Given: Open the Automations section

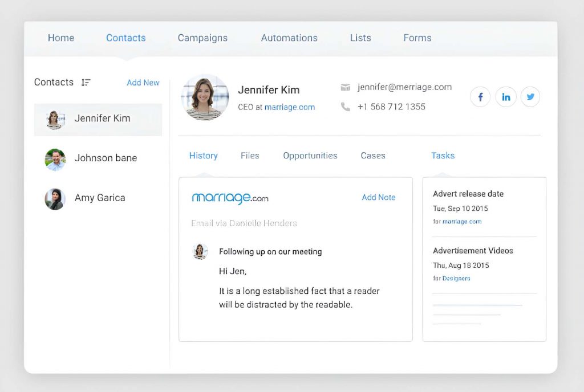Looking at the screenshot, I should pyautogui.click(x=289, y=38).
